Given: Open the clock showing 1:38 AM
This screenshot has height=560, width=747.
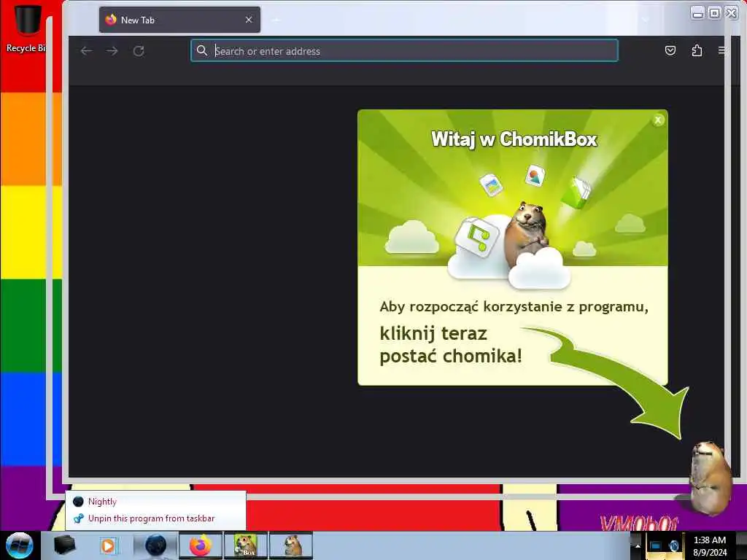Looking at the screenshot, I should pos(709,545).
